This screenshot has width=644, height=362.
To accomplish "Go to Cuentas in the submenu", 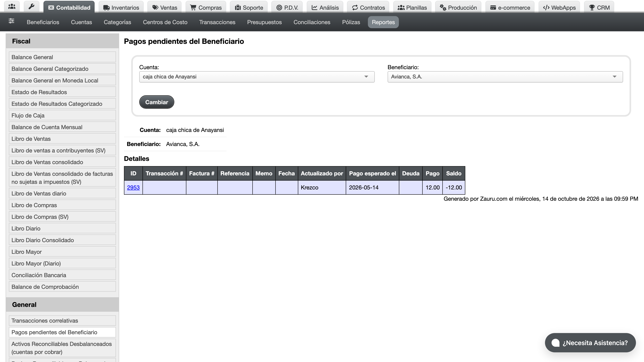I will click(82, 22).
